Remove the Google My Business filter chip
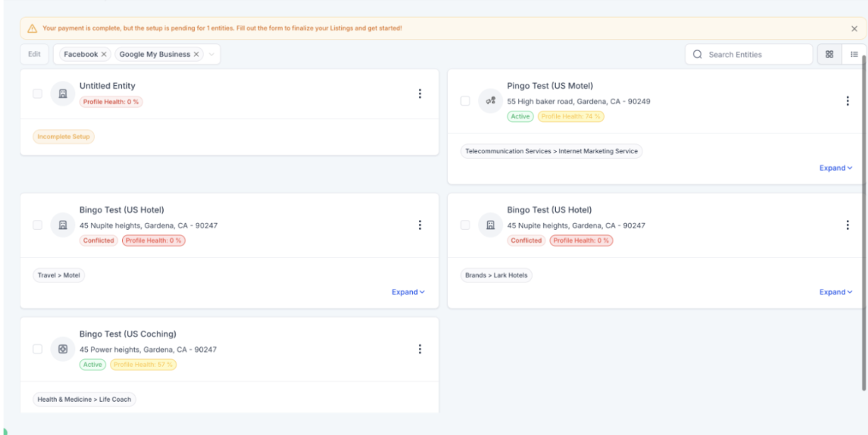Viewport: 868px width, 435px height. click(x=196, y=55)
